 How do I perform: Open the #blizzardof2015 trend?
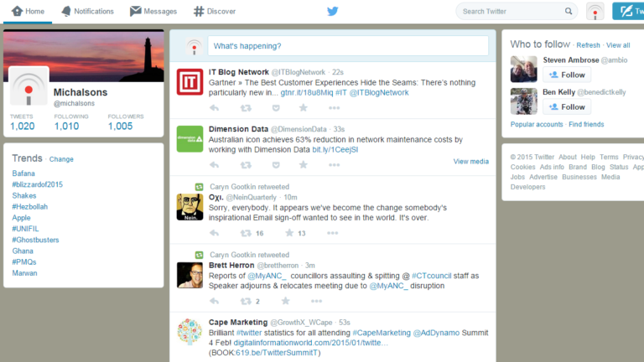pyautogui.click(x=38, y=184)
